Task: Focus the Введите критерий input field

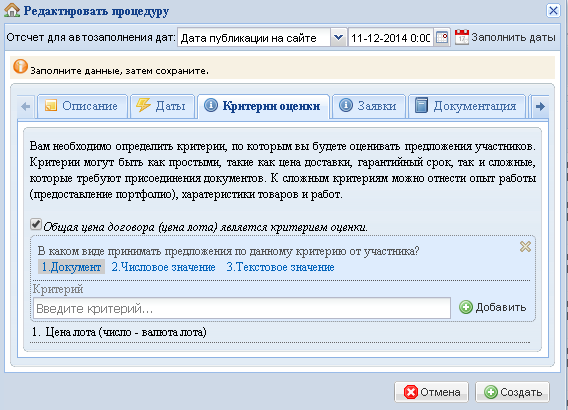Action: pyautogui.click(x=242, y=308)
